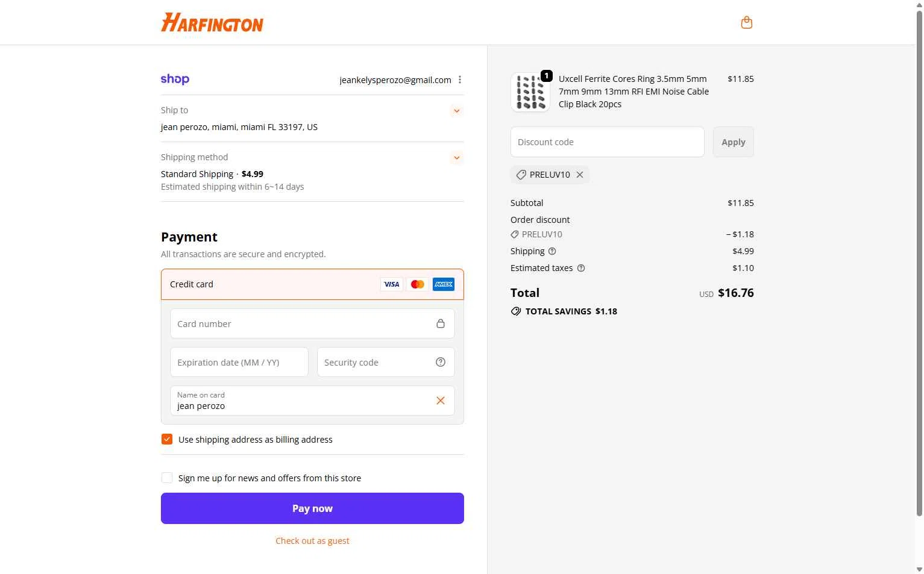This screenshot has height=574, width=924.
Task: Clear the Name on card with X
Action: coord(441,401)
